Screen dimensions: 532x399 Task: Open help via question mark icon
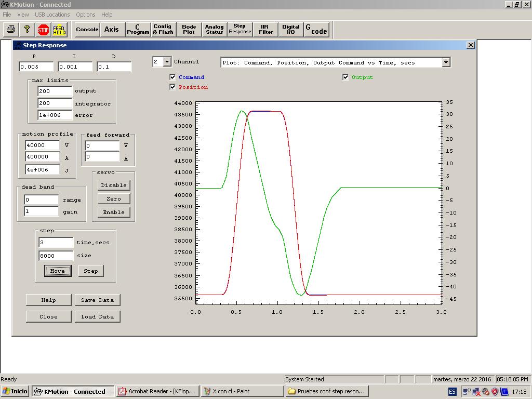[27, 30]
